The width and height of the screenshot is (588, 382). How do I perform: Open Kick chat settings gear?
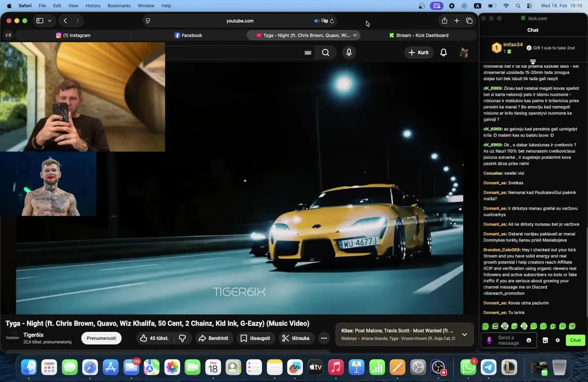tap(558, 340)
